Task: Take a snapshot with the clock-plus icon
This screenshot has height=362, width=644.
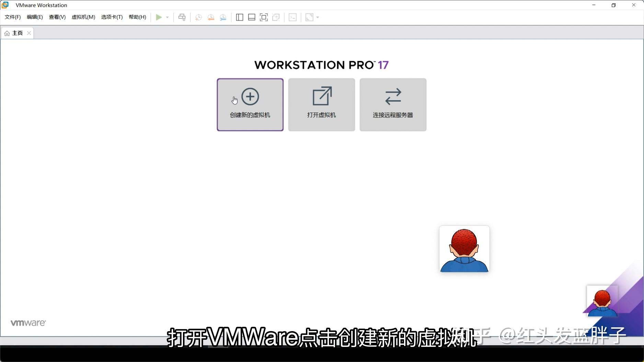Action: [x=198, y=17]
